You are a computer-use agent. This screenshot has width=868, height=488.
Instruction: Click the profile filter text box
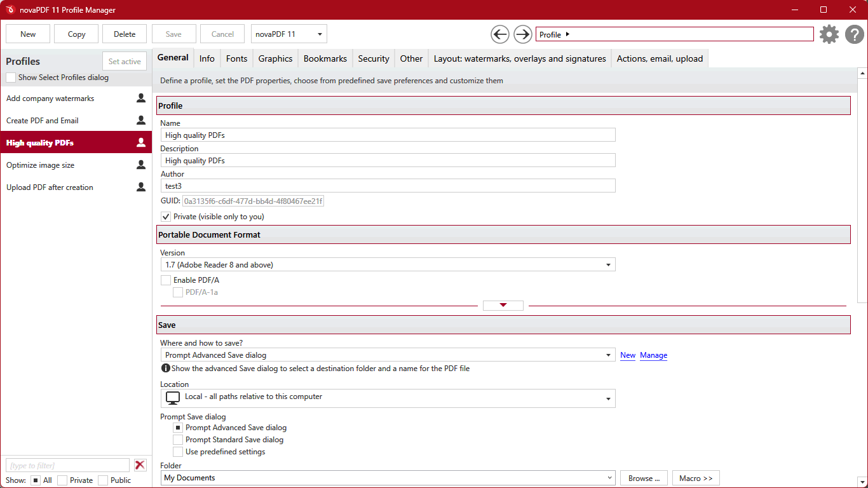[67, 465]
